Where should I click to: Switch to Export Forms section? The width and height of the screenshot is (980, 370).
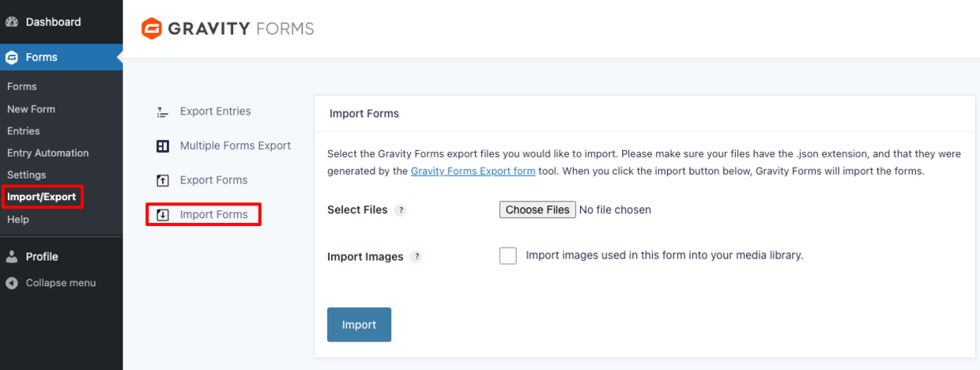(213, 180)
